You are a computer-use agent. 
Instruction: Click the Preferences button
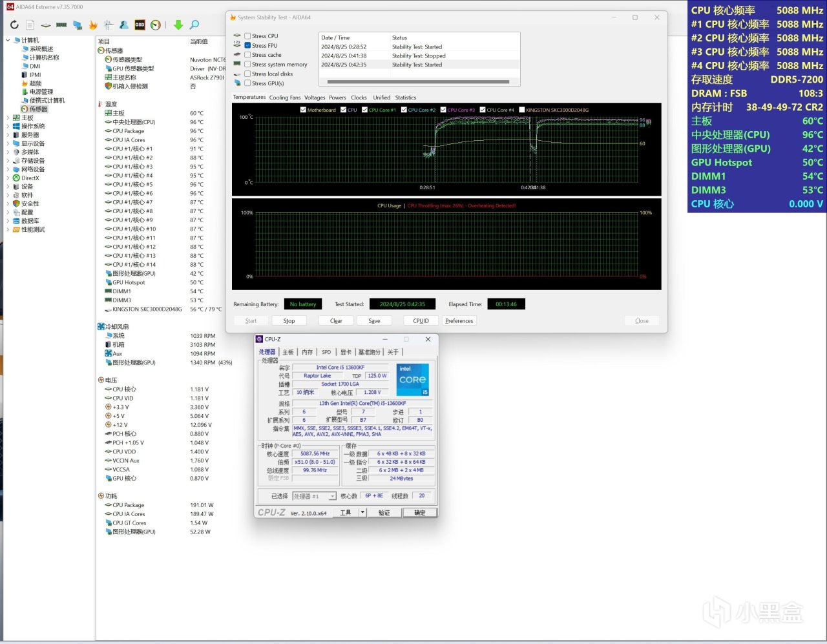point(459,320)
